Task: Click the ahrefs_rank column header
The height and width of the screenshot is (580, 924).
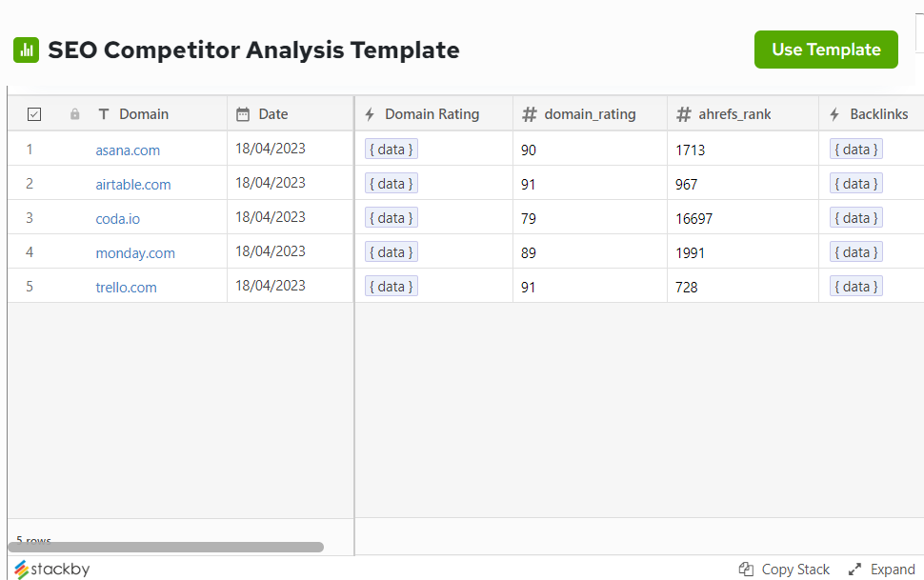Action: pyautogui.click(x=734, y=114)
